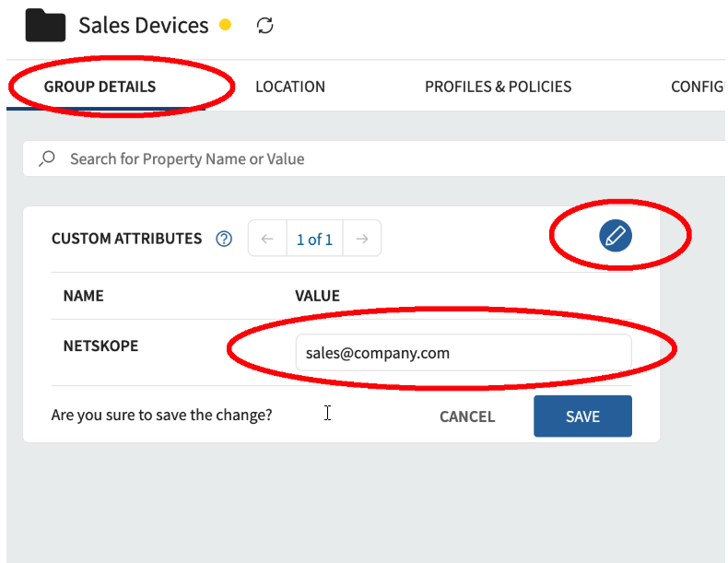Open the Profiles & Policies tab

click(499, 87)
